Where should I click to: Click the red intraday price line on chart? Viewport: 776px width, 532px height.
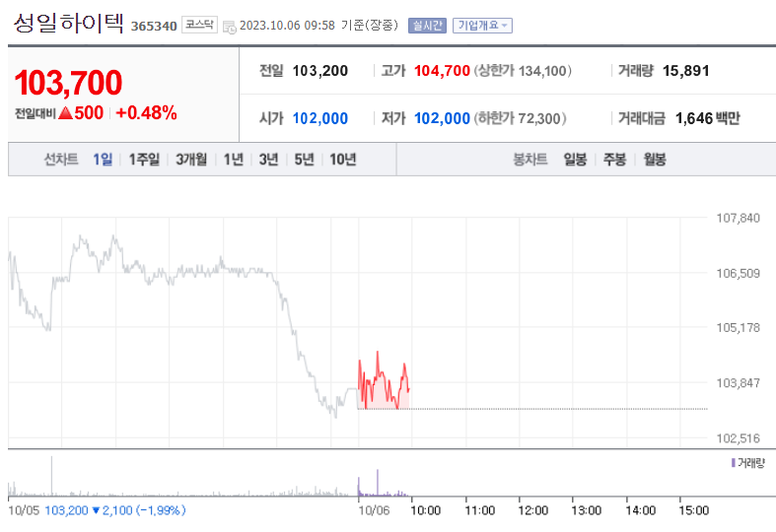384,381
